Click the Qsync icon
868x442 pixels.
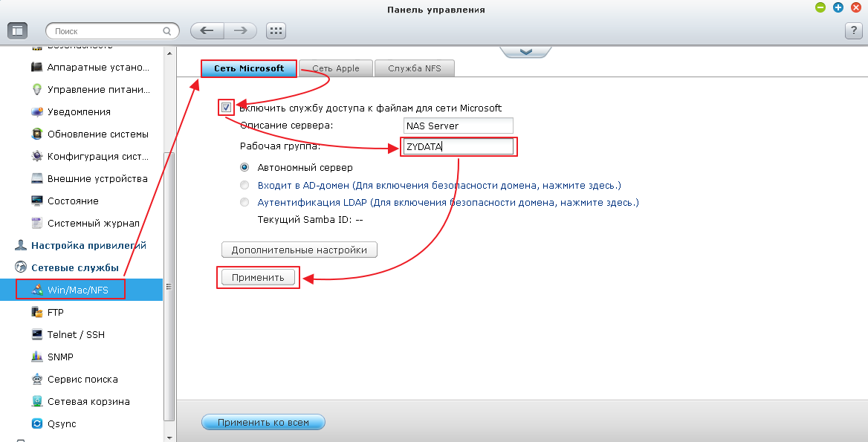tap(36, 423)
